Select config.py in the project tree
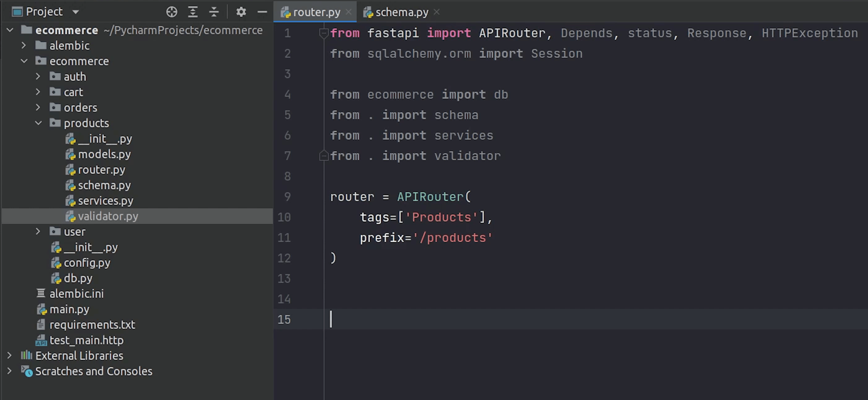The image size is (868, 400). (87, 263)
